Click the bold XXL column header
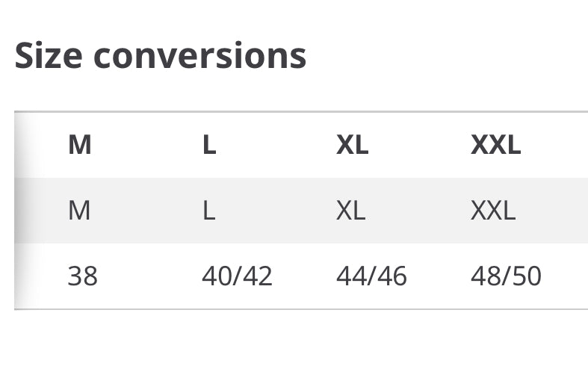This screenshot has width=588, height=366. (495, 145)
